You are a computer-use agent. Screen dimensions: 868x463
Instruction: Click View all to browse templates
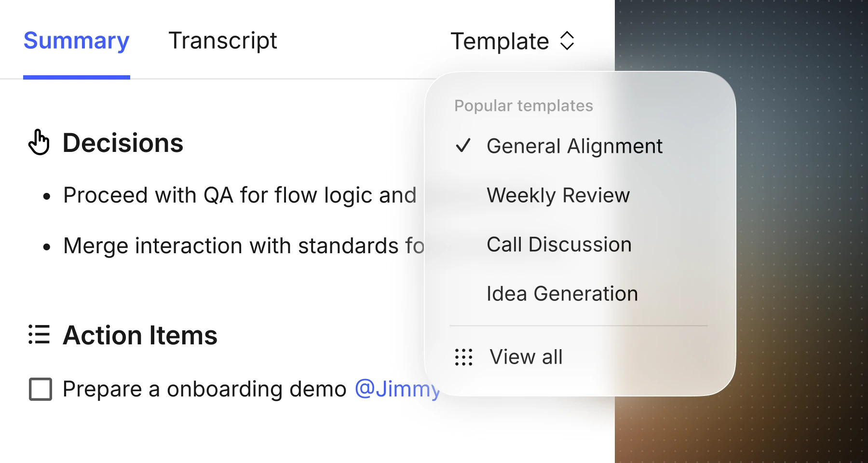click(x=526, y=357)
